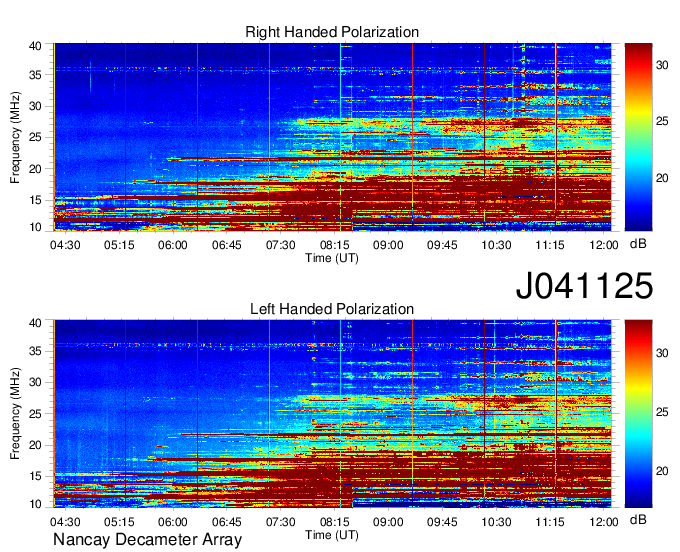Click the 06:45 tick on the upper time axis
Screen dimensions: 680x552
pyautogui.click(x=226, y=245)
